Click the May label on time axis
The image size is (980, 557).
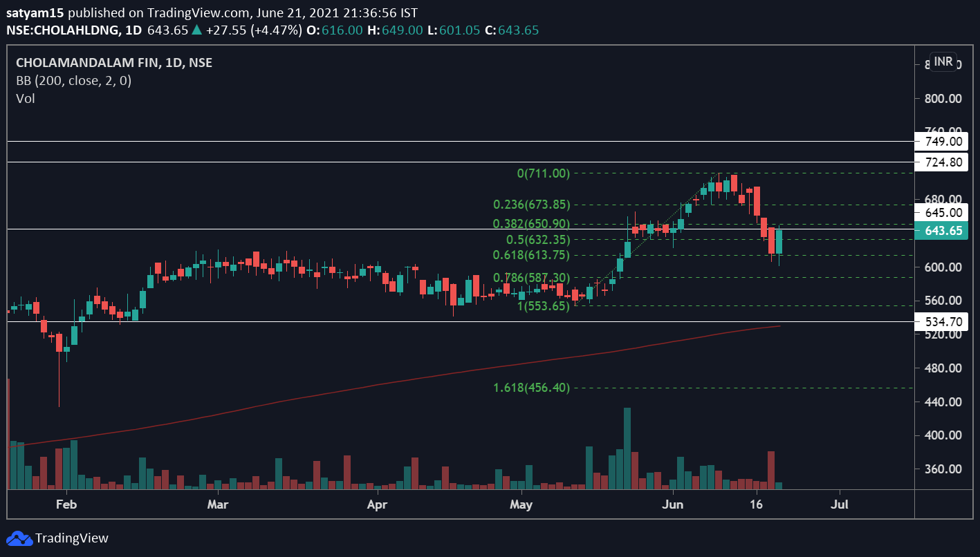coord(521,504)
